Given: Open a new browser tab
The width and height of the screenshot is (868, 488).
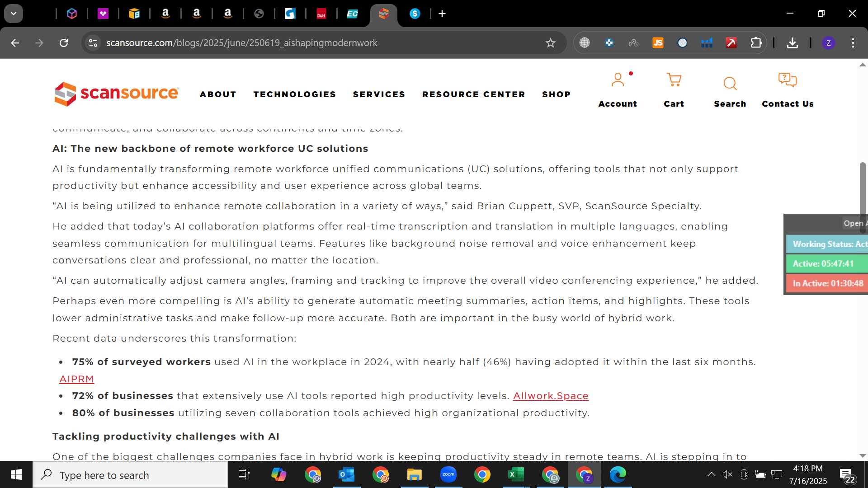Looking at the screenshot, I should pyautogui.click(x=442, y=14).
